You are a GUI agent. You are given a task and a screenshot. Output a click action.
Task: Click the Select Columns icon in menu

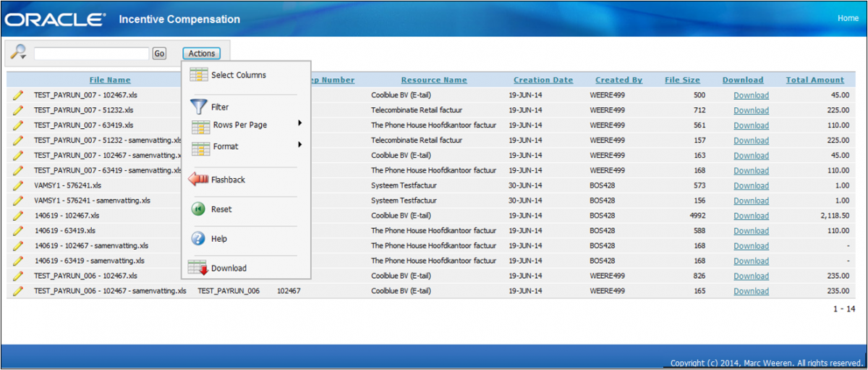pos(198,75)
